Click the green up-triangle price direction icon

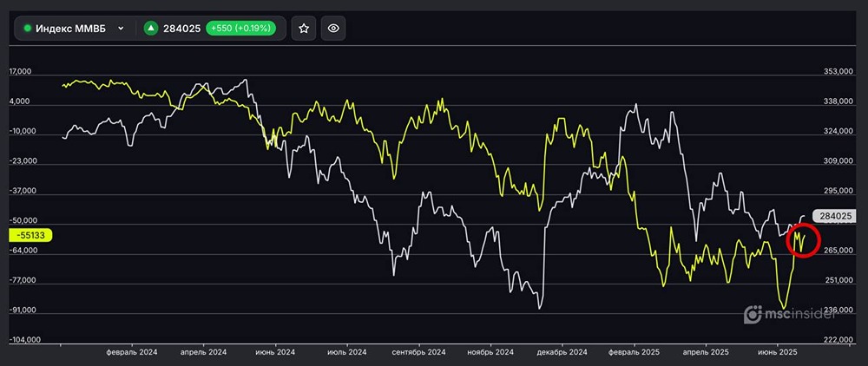(151, 29)
